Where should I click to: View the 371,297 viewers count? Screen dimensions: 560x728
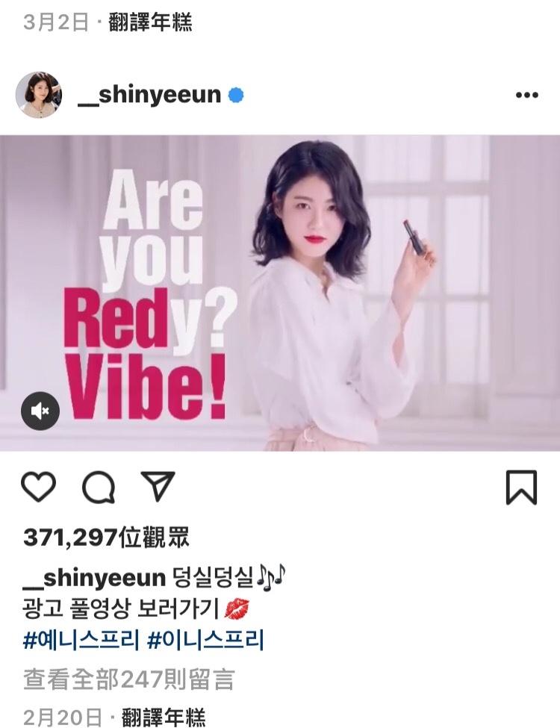coord(106,538)
